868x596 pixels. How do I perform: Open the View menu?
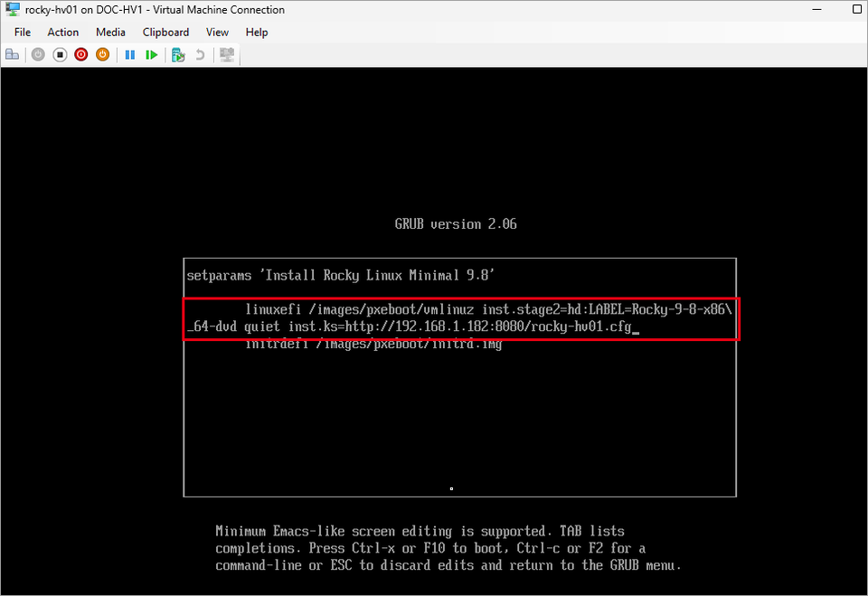pyautogui.click(x=218, y=33)
